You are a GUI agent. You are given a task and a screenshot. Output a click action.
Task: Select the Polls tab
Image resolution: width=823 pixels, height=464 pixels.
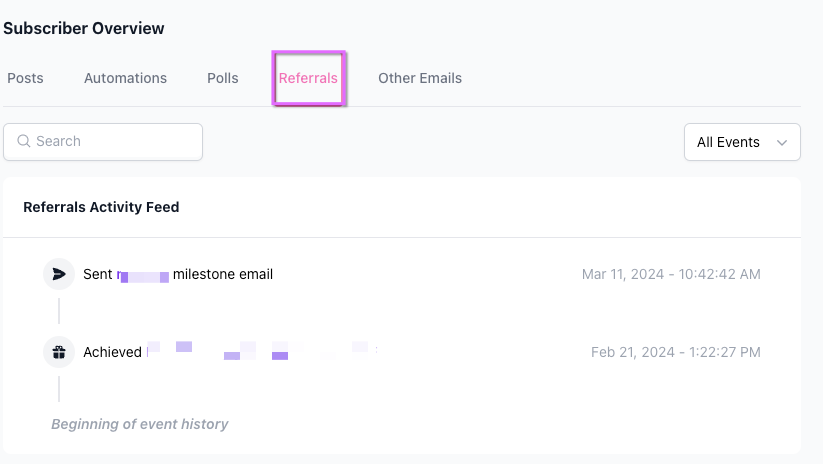pyautogui.click(x=222, y=78)
